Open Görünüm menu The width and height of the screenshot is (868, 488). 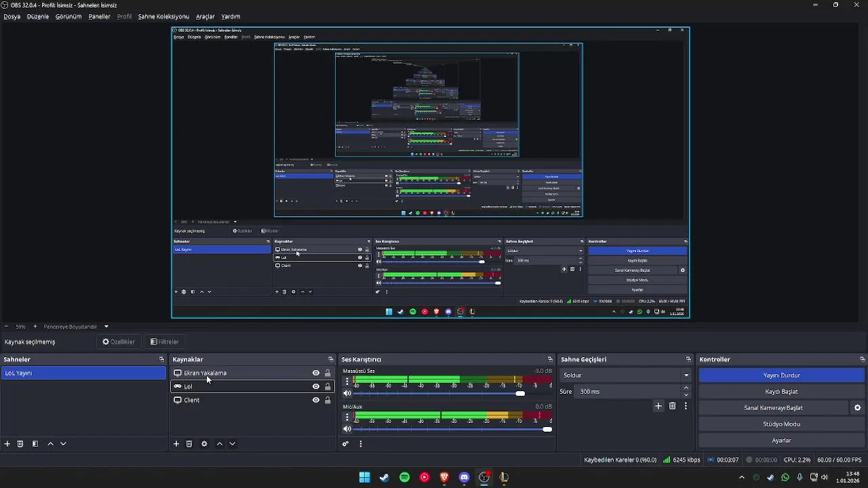click(68, 16)
